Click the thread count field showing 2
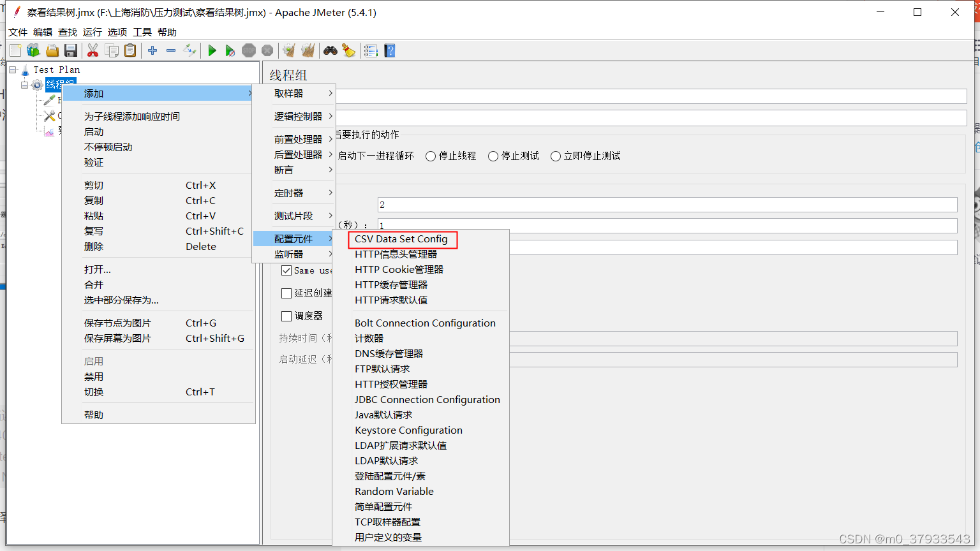Viewport: 980px width, 551px height. pyautogui.click(x=667, y=205)
